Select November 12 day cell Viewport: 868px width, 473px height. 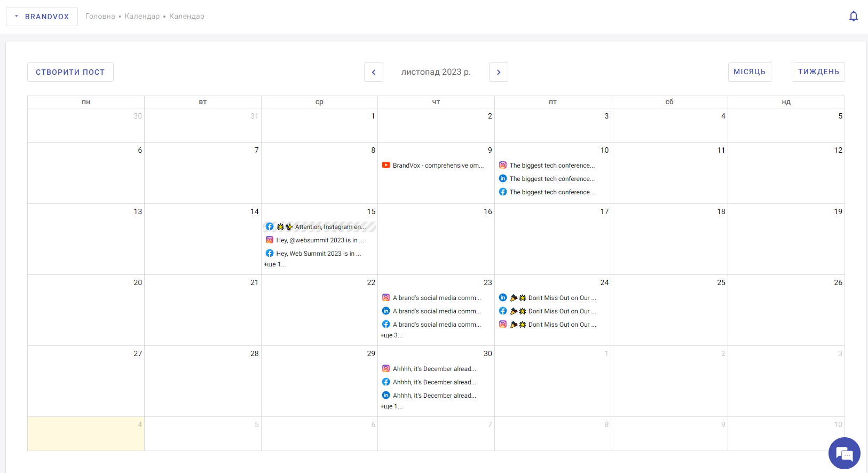pyautogui.click(x=786, y=173)
